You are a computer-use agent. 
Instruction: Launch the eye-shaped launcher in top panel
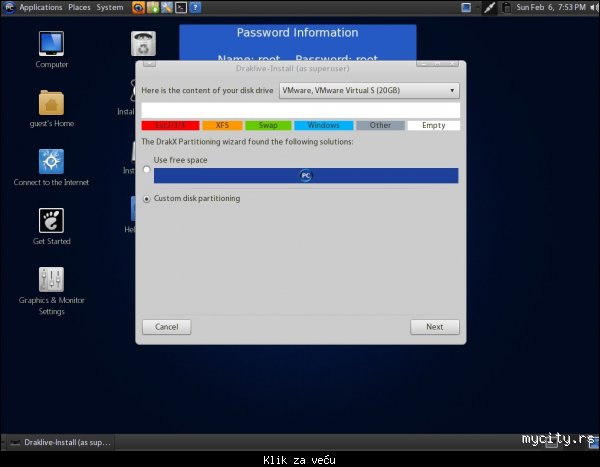tap(138, 7)
